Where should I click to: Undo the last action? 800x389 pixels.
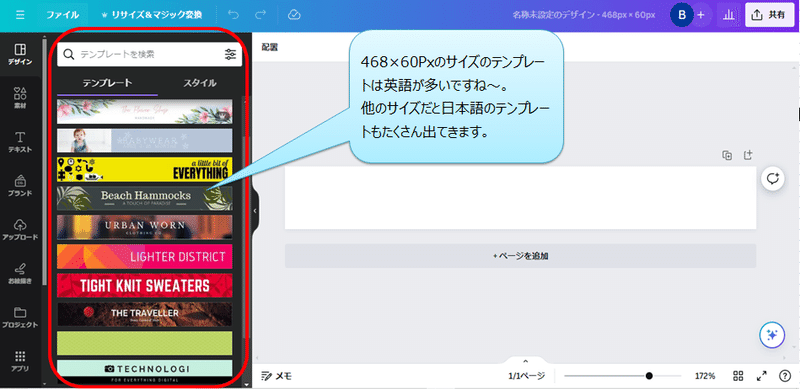[233, 15]
